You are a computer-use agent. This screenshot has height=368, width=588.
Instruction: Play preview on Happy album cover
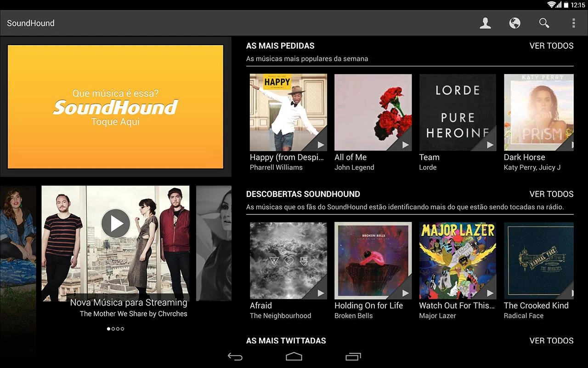tap(321, 144)
